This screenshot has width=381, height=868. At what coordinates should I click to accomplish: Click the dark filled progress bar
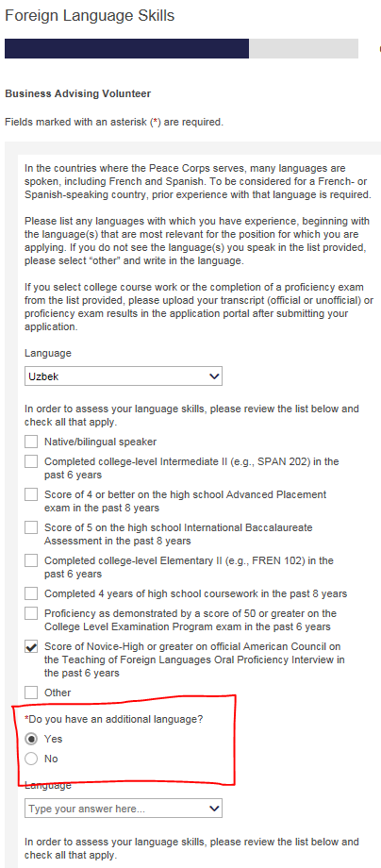(x=126, y=49)
